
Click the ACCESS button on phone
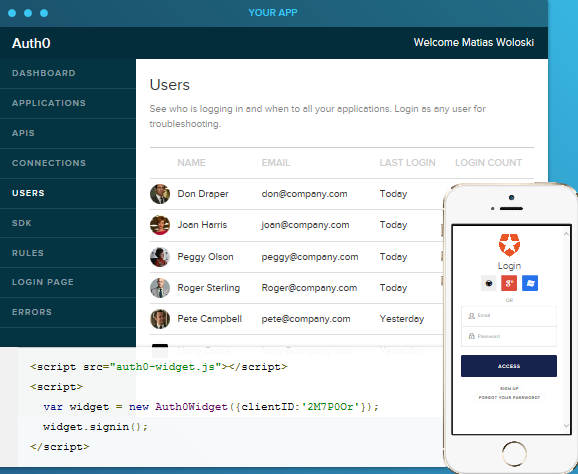(x=509, y=366)
